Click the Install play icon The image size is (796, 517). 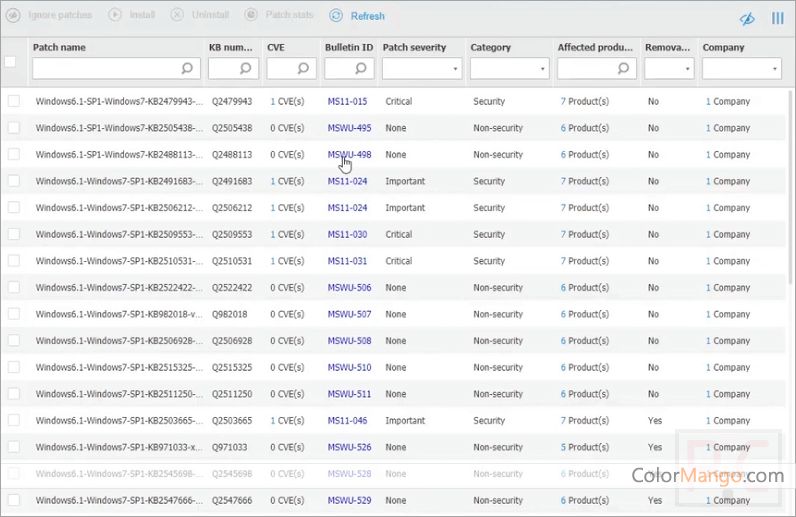[114, 16]
